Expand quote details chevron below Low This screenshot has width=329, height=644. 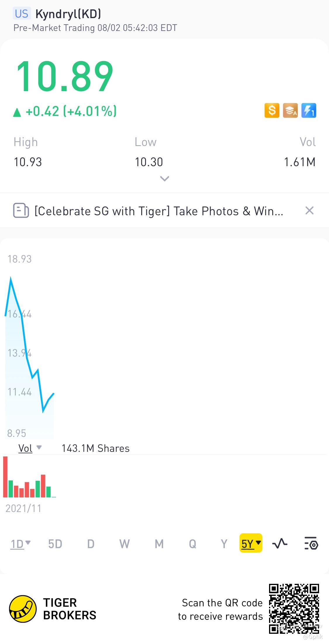pyautogui.click(x=165, y=178)
